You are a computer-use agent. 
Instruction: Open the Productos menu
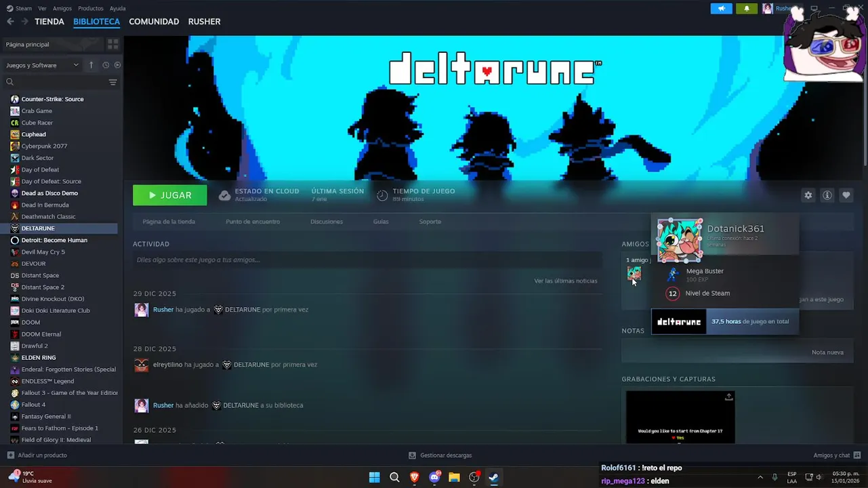coord(90,8)
